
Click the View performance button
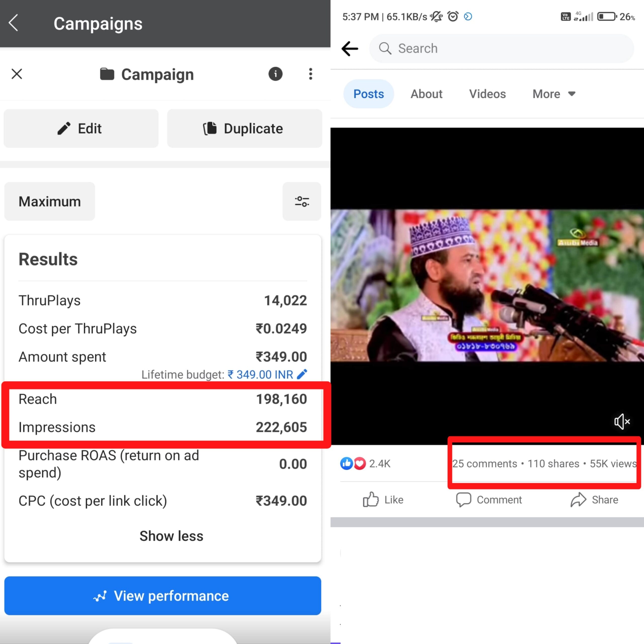(163, 596)
